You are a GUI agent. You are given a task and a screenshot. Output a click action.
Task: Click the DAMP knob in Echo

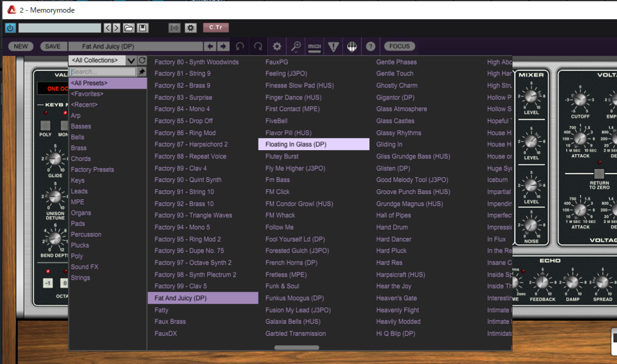pyautogui.click(x=572, y=282)
